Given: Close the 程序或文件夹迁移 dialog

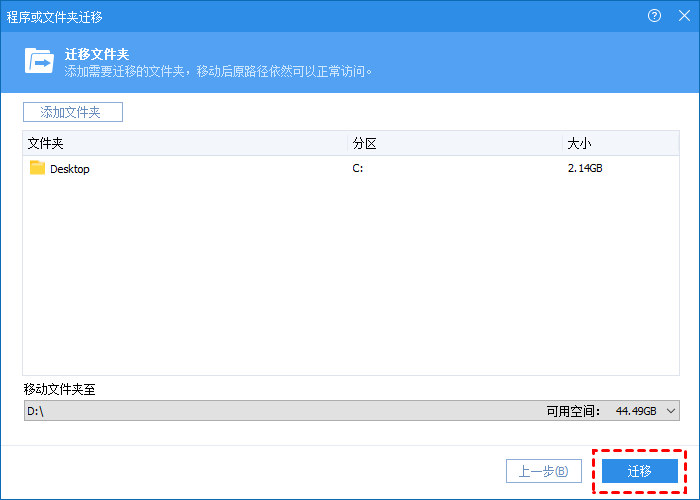Looking at the screenshot, I should coord(684,16).
